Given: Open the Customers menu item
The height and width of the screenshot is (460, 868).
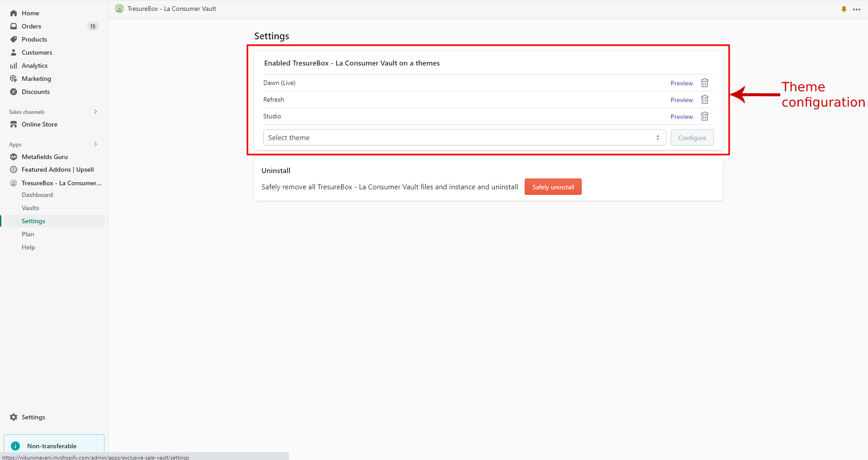Looking at the screenshot, I should (37, 52).
